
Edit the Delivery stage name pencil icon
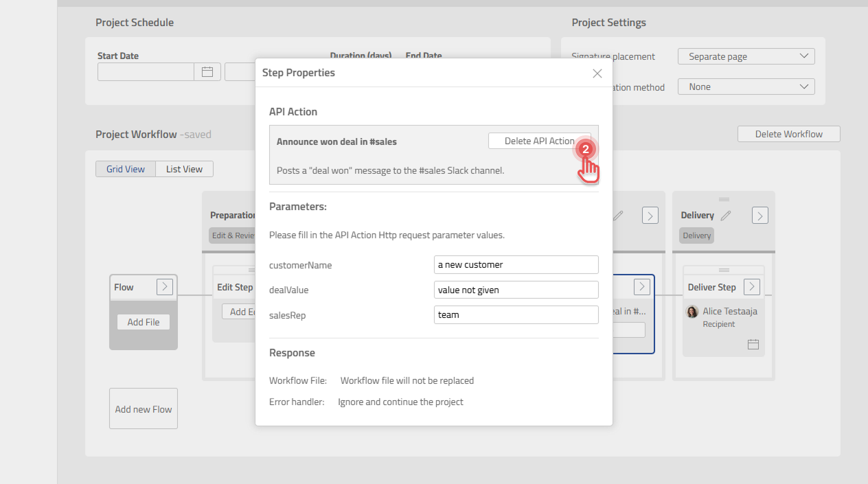[726, 216]
